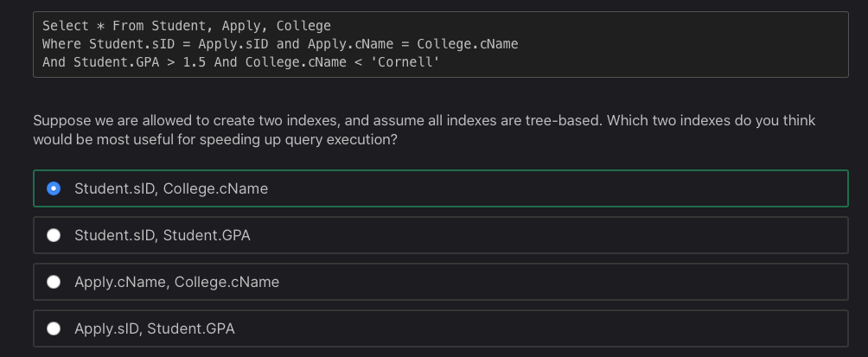Click the "Apply.cName, College.cName" answer label text
This screenshot has height=357, width=868.
click(176, 282)
